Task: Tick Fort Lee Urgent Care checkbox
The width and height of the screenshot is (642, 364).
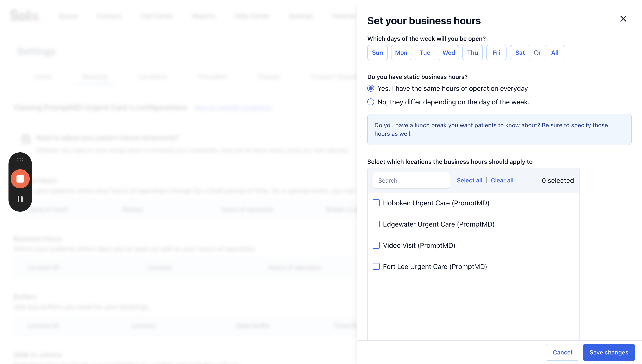Action: point(376,266)
